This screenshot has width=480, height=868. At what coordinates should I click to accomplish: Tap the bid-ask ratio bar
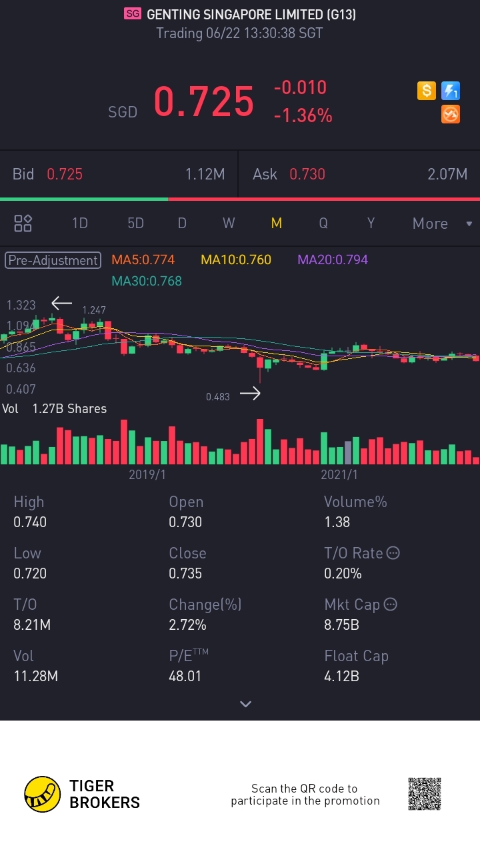click(x=240, y=199)
